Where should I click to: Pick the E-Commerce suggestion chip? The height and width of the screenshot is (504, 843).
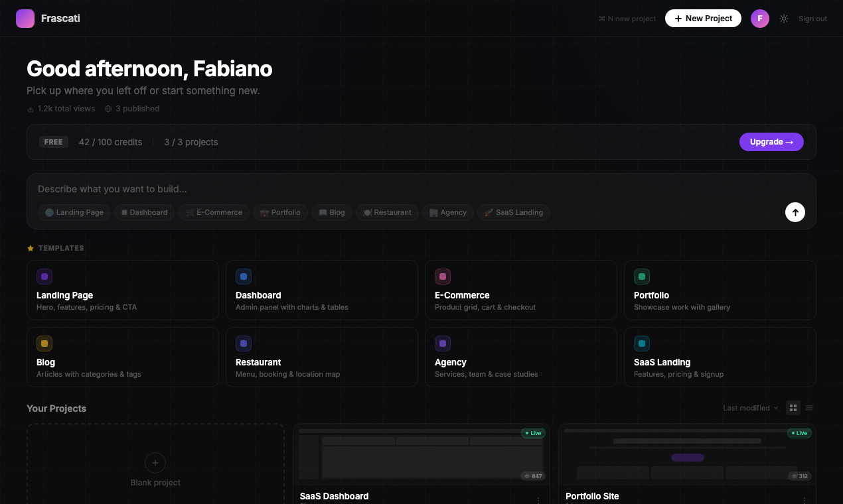click(214, 212)
